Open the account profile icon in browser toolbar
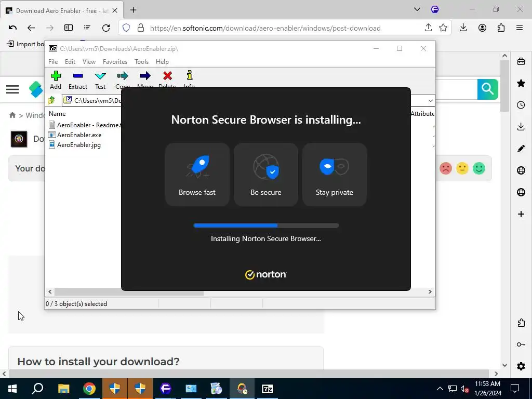 click(482, 28)
